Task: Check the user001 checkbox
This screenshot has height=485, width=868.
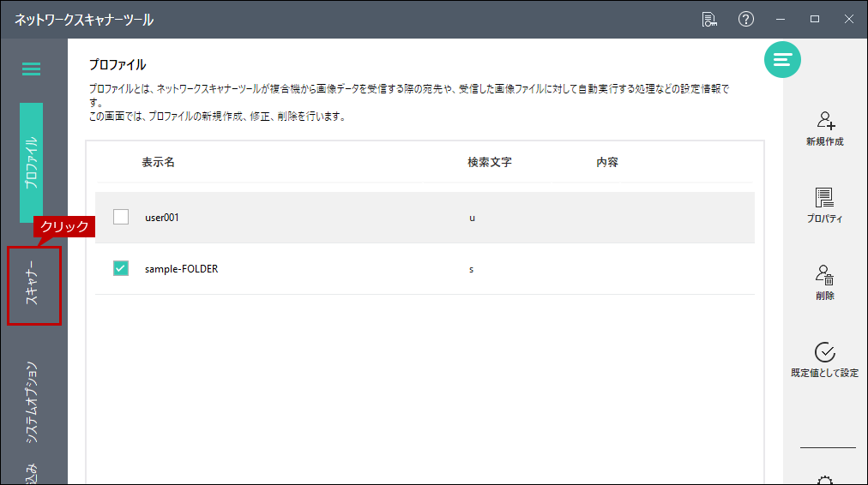Action: 121,217
